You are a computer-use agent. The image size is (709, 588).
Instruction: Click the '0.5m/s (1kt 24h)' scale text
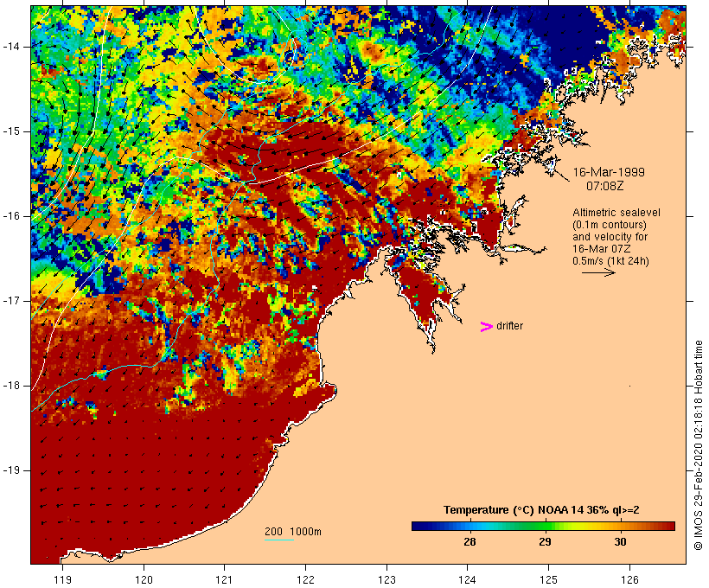(x=610, y=261)
